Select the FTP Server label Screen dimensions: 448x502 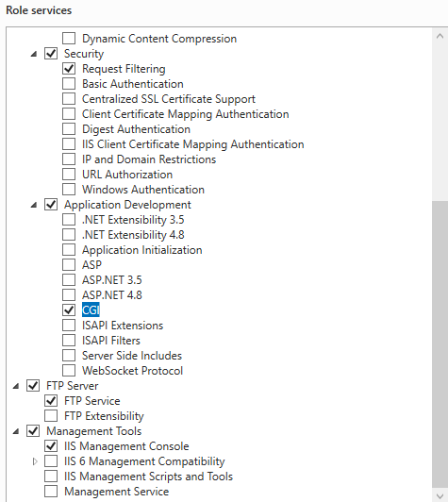point(72,385)
